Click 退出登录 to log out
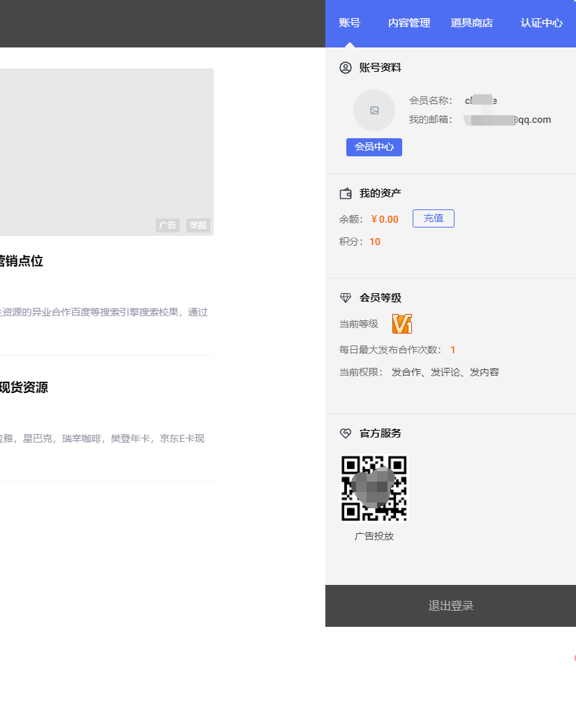The height and width of the screenshot is (728, 576). coord(450,606)
